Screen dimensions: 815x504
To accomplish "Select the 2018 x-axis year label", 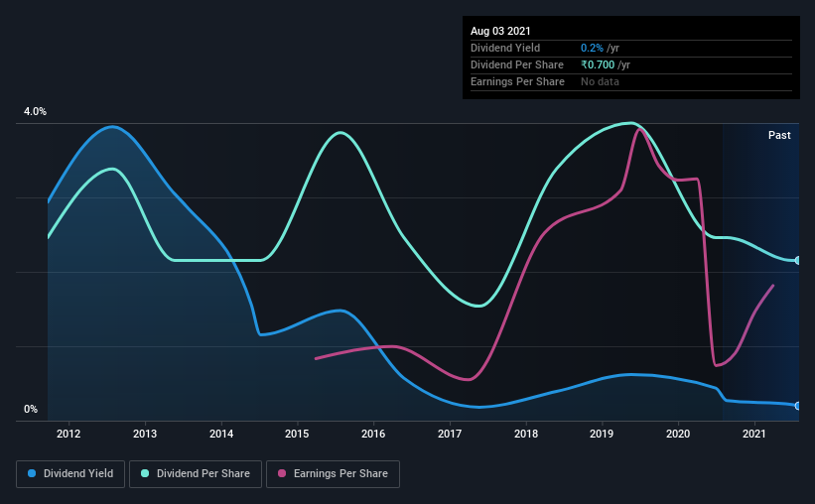I will click(x=526, y=434).
